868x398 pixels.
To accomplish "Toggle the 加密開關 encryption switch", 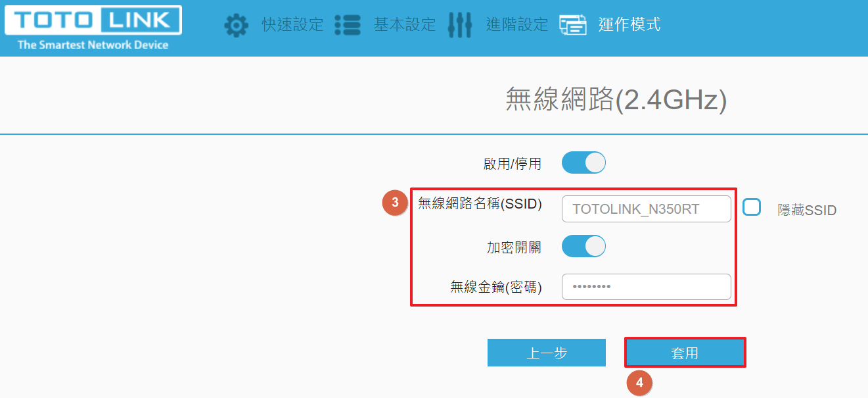I will [x=583, y=246].
